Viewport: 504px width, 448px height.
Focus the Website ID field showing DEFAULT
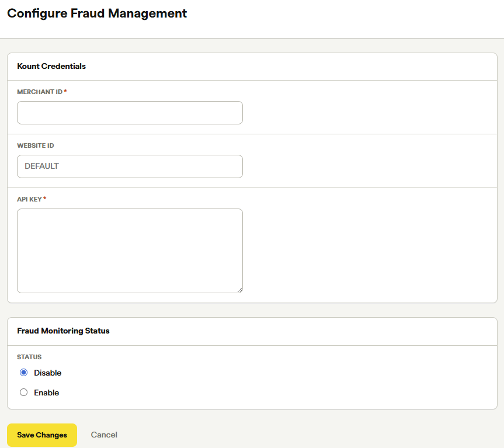130,166
